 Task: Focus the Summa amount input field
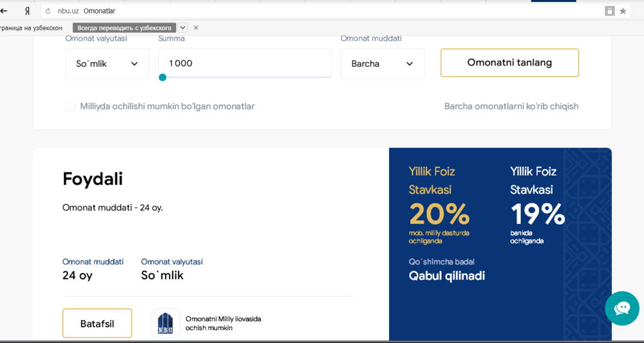[x=245, y=63]
